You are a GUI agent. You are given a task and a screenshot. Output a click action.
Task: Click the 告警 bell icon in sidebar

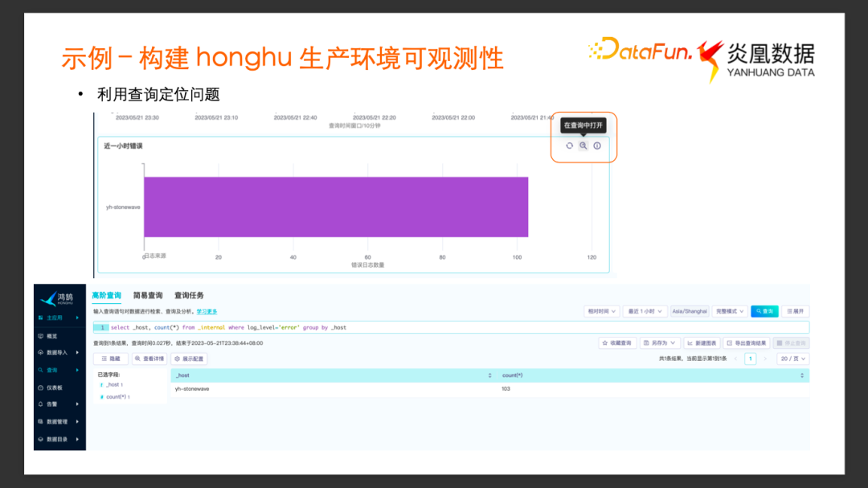tap(40, 404)
